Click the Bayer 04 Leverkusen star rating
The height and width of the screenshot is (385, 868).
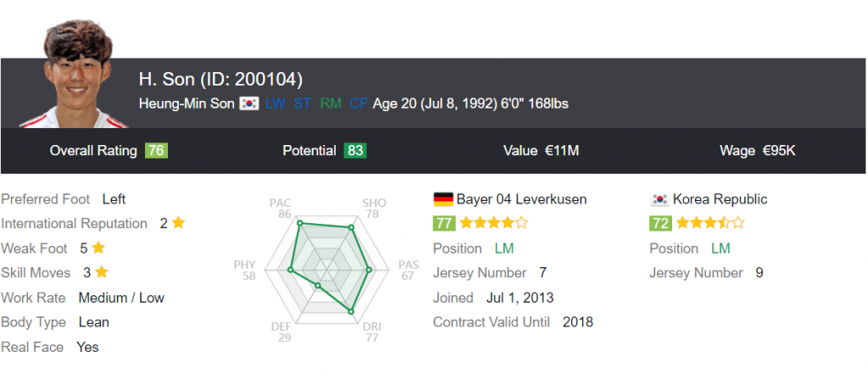point(493,223)
